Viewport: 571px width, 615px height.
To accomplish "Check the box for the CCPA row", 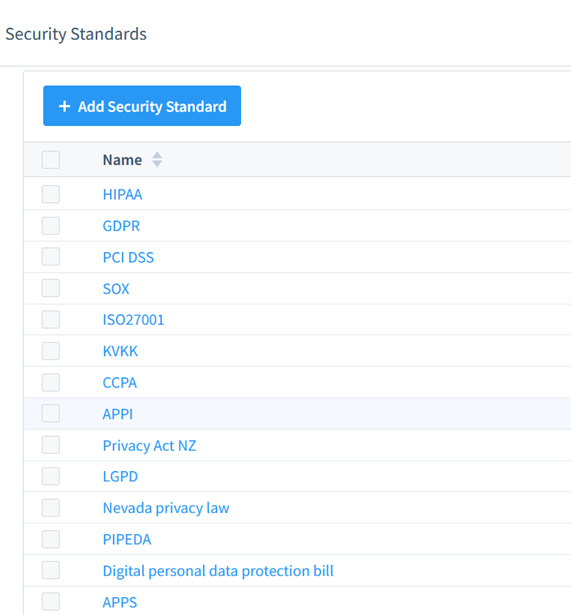I will coord(51,382).
